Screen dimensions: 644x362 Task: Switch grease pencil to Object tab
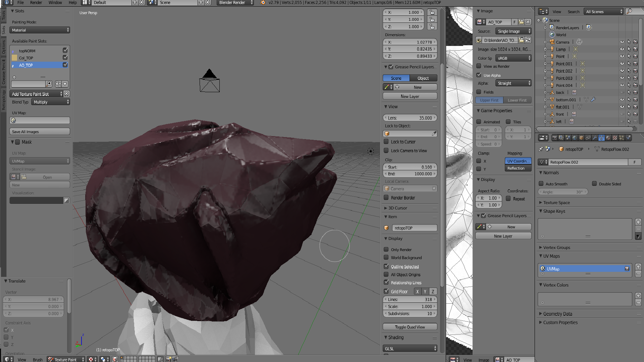pos(423,78)
